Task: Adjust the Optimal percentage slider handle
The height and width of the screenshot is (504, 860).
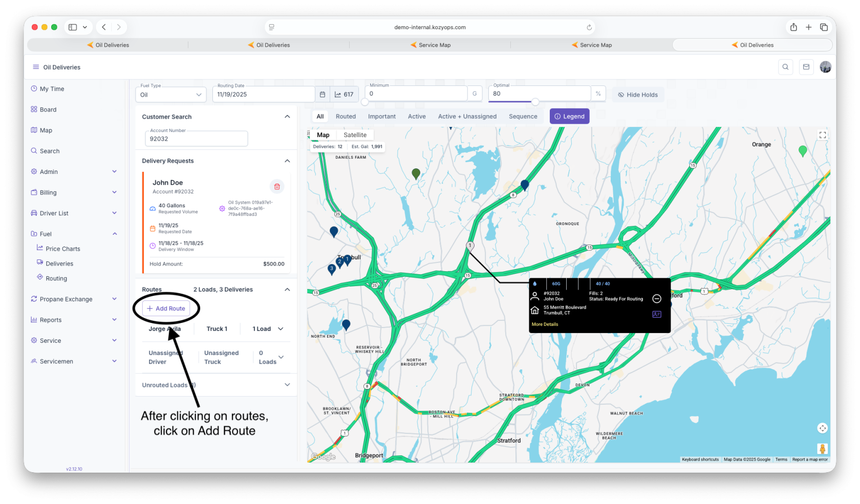Action: 535,102
